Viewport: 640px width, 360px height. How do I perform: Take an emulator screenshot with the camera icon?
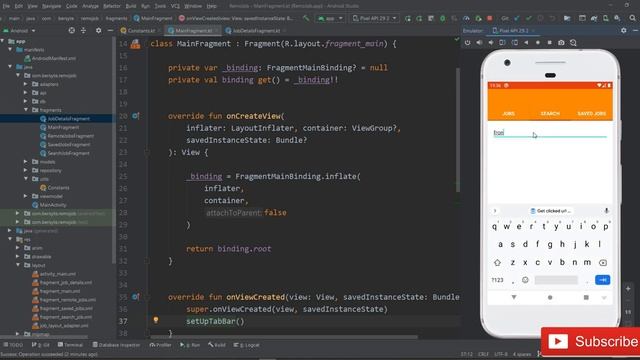coord(562,42)
